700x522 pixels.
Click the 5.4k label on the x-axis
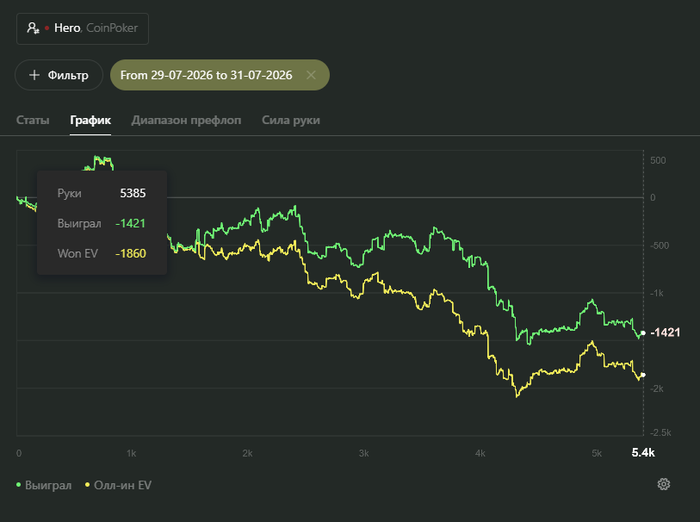pyautogui.click(x=643, y=453)
